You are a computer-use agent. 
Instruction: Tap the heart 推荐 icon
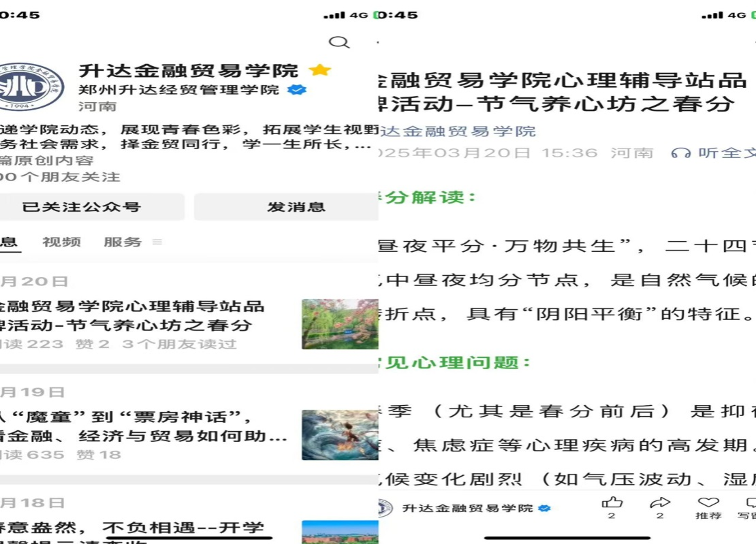pyautogui.click(x=708, y=503)
